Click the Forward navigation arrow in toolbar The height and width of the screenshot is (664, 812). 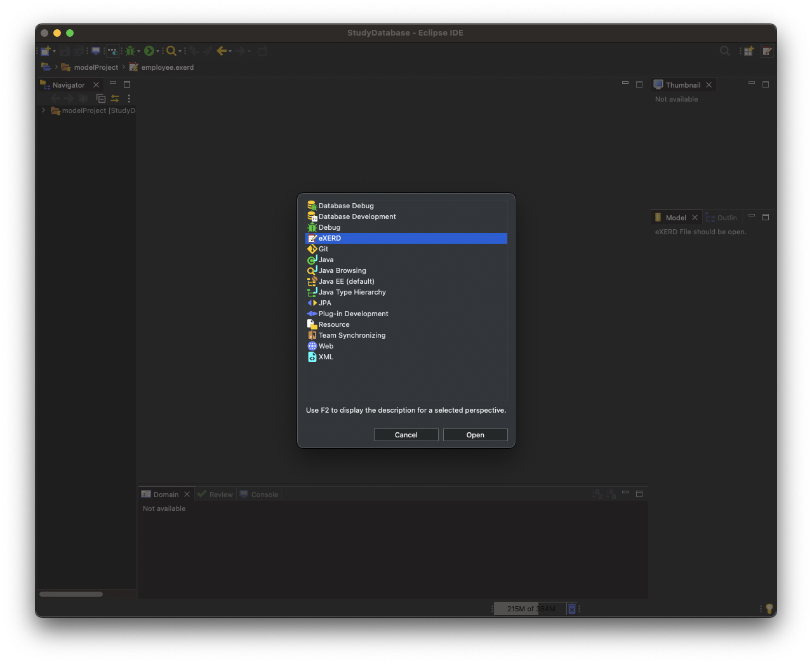point(241,51)
